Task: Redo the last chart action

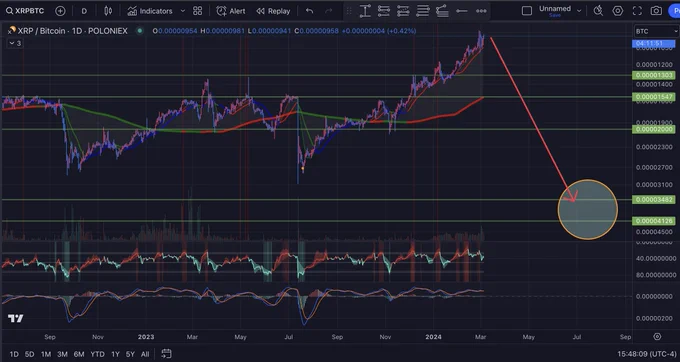Action: [329, 11]
